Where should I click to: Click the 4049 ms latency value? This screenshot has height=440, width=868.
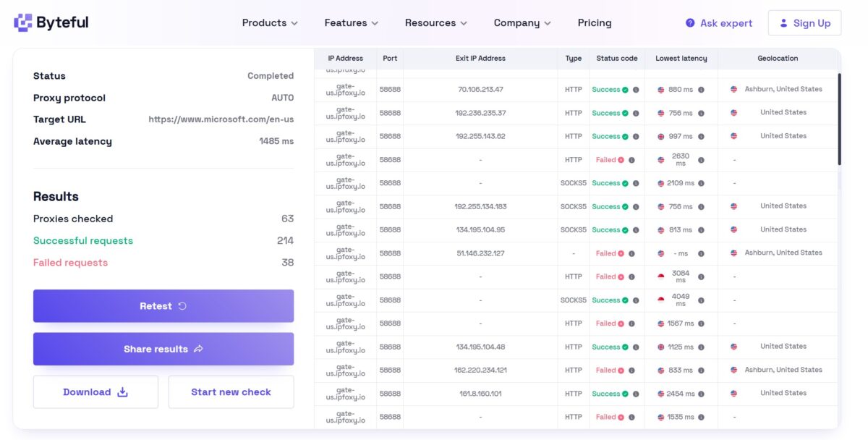click(681, 300)
